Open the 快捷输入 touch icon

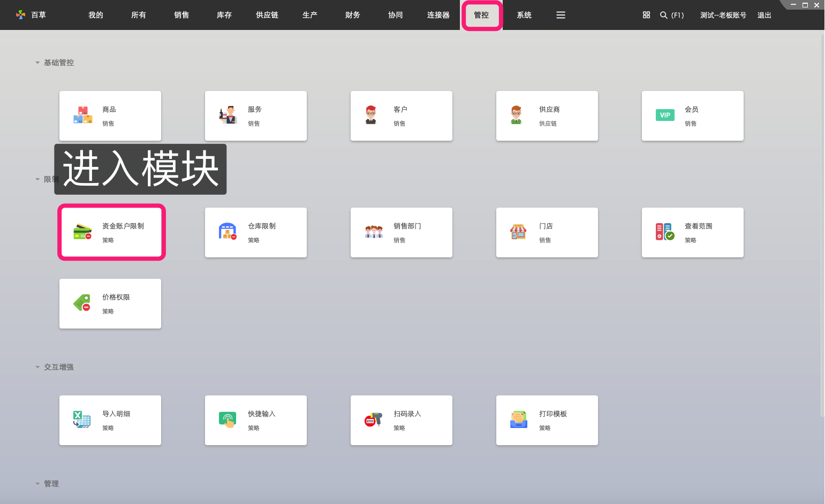(228, 419)
